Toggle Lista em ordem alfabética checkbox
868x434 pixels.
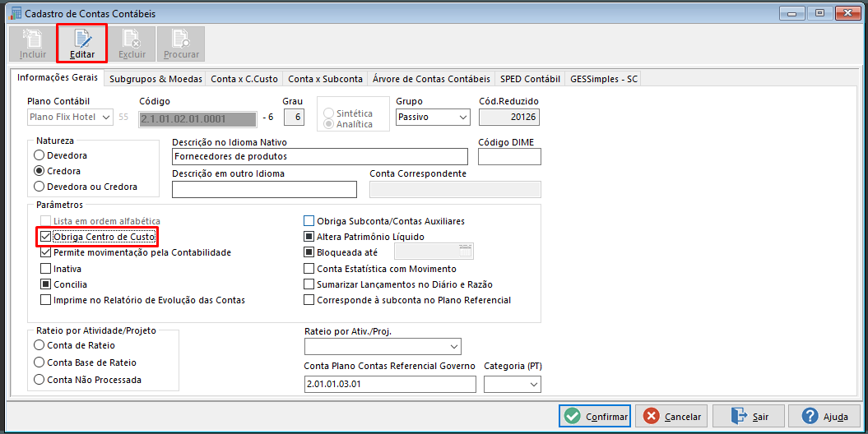pos(45,221)
